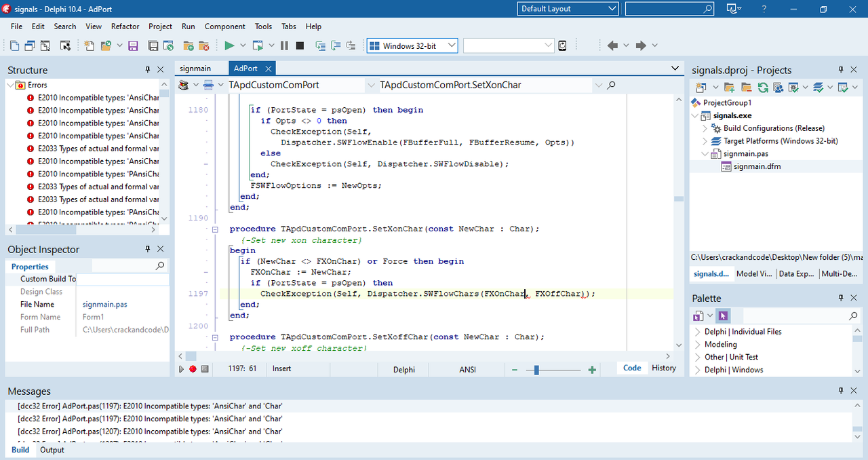Viewport: 868px width, 460px height.
Task: Expand Target Platforms (Windows 32-bit) node
Action: coord(705,141)
